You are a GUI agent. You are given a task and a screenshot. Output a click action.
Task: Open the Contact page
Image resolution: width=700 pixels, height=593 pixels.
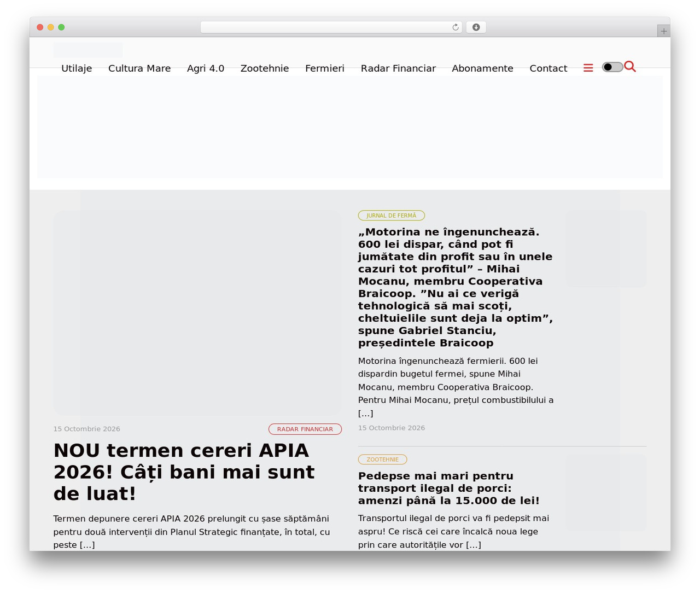pos(548,68)
